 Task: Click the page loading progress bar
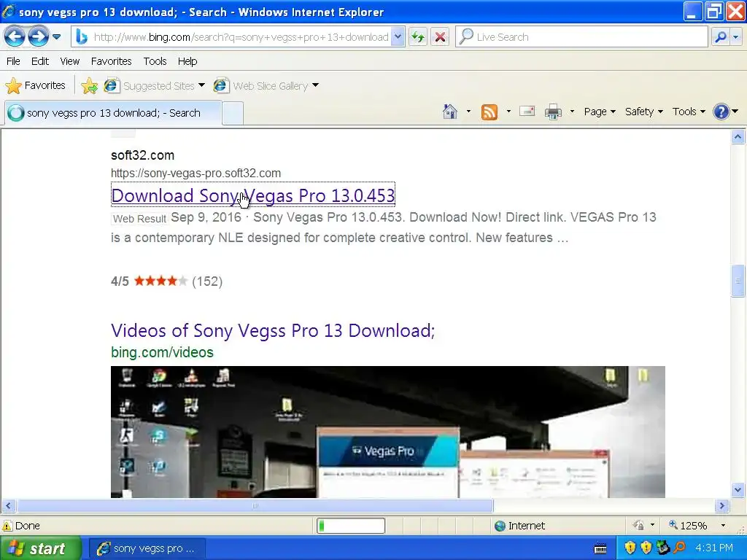pos(351,526)
